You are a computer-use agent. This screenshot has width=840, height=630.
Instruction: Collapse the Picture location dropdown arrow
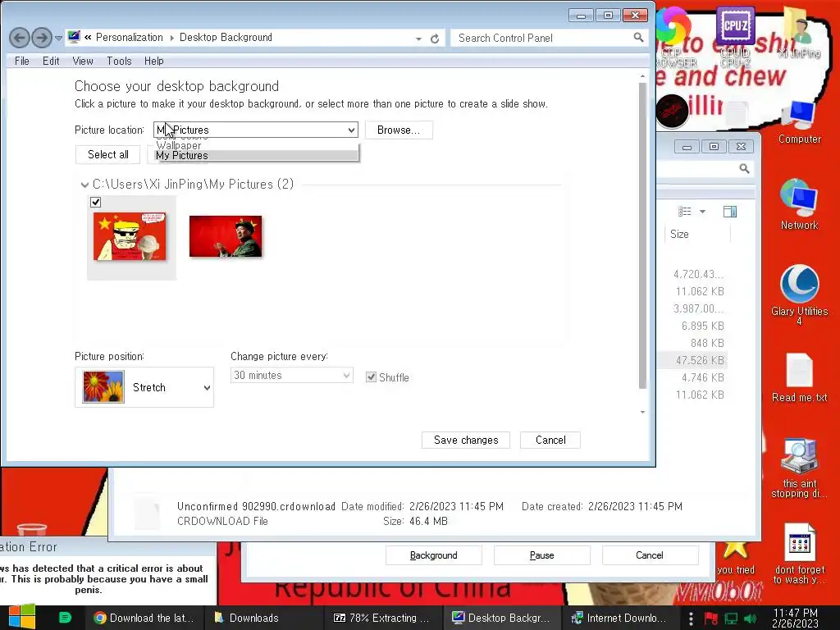pos(351,130)
